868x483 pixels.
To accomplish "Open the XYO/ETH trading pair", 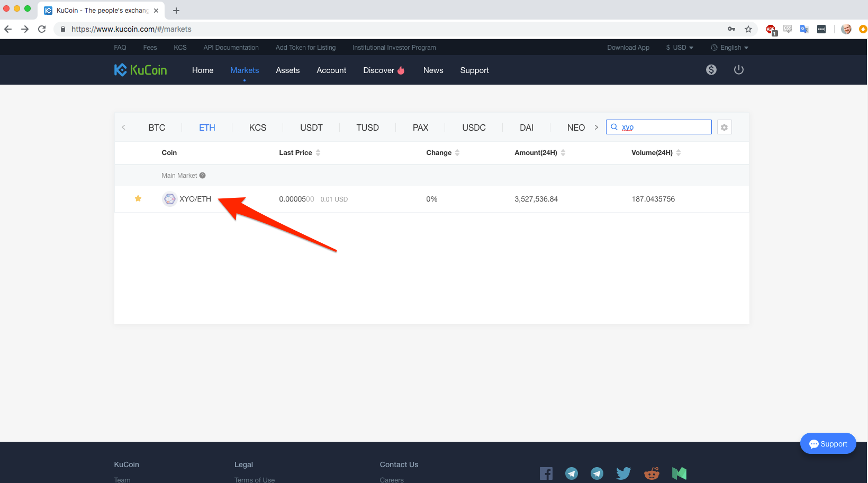I will [x=196, y=199].
